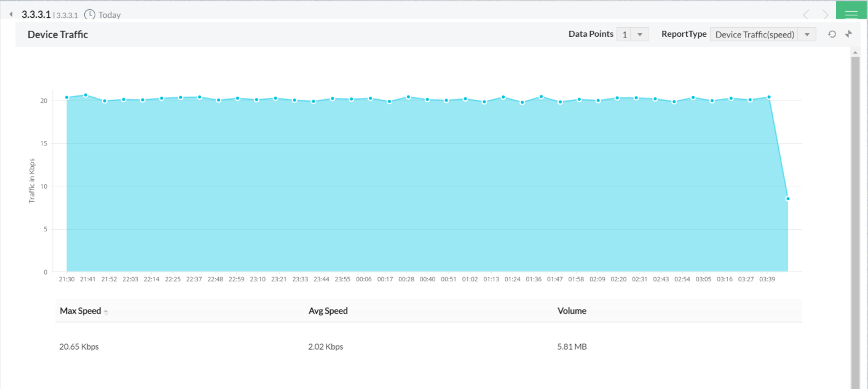
Task: Click the Avg Speed column header
Action: (x=328, y=311)
